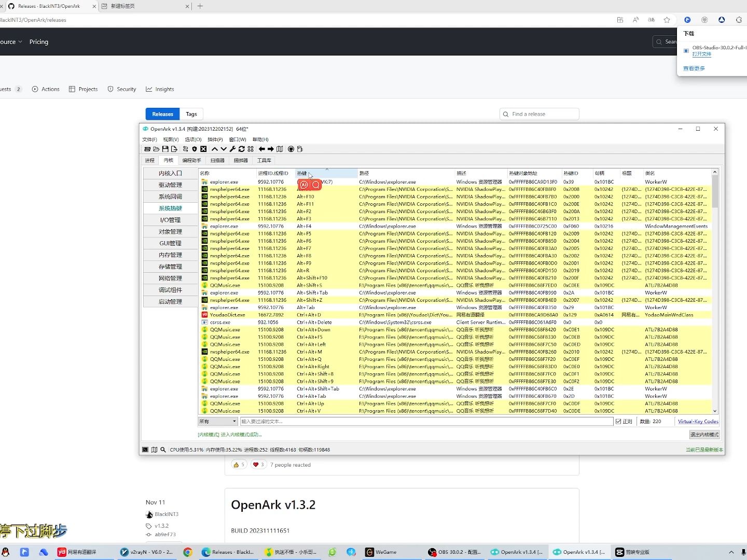This screenshot has height=560, width=747.
Task: Click the open folder icon in OpenArk toolbar
Action: [156, 149]
